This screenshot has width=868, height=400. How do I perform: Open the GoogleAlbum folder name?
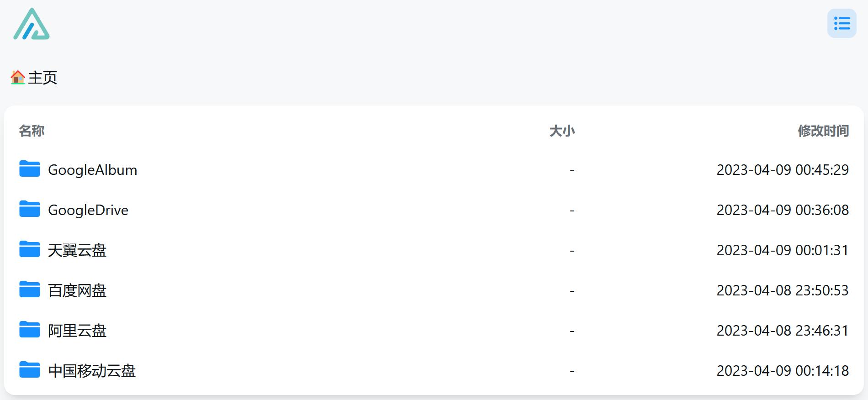(93, 170)
